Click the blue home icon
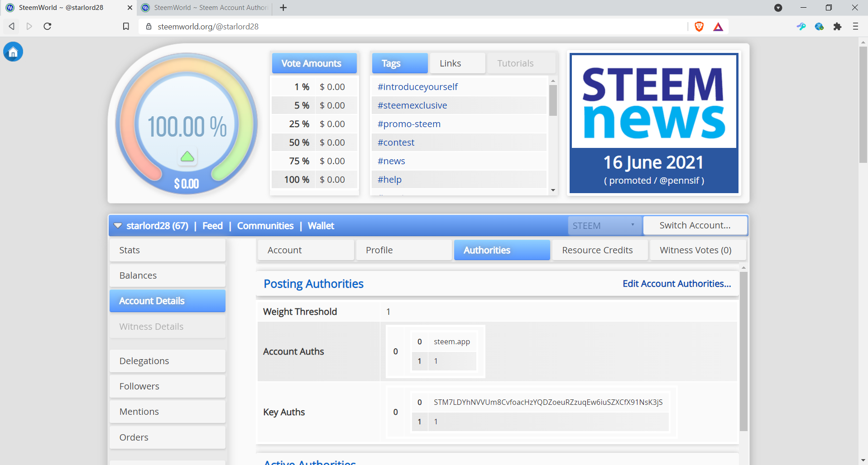Viewport: 868px width, 465px height. click(13, 52)
